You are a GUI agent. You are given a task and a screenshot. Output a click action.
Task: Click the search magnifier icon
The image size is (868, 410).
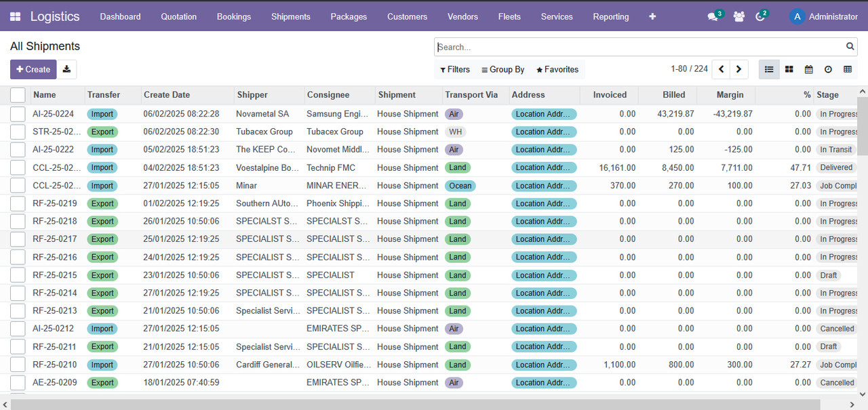[850, 47]
